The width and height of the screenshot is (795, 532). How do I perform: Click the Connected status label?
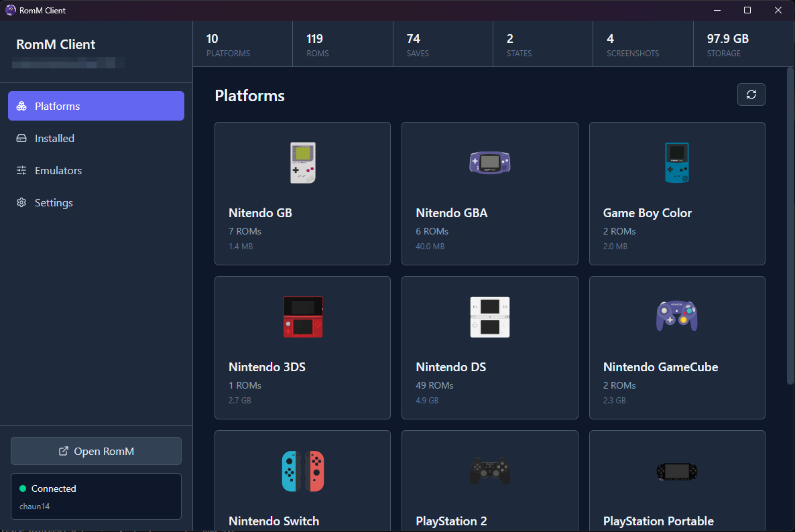coord(54,488)
